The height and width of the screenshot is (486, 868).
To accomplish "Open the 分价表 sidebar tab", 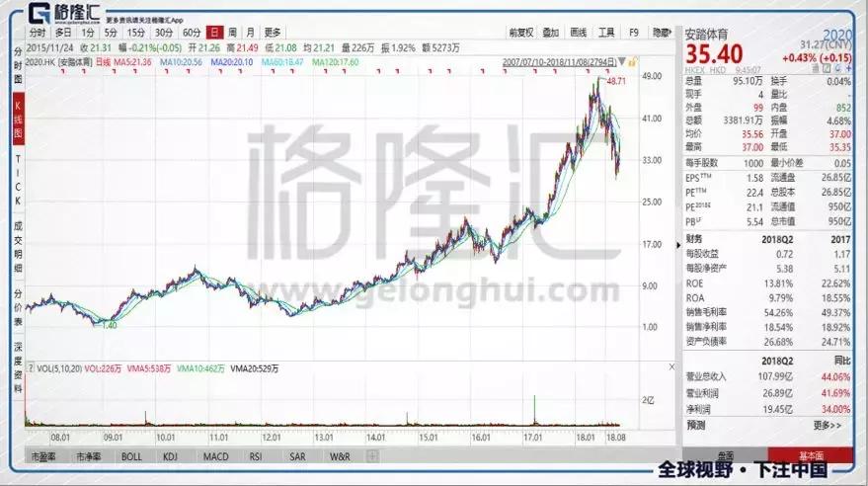I will tap(18, 308).
